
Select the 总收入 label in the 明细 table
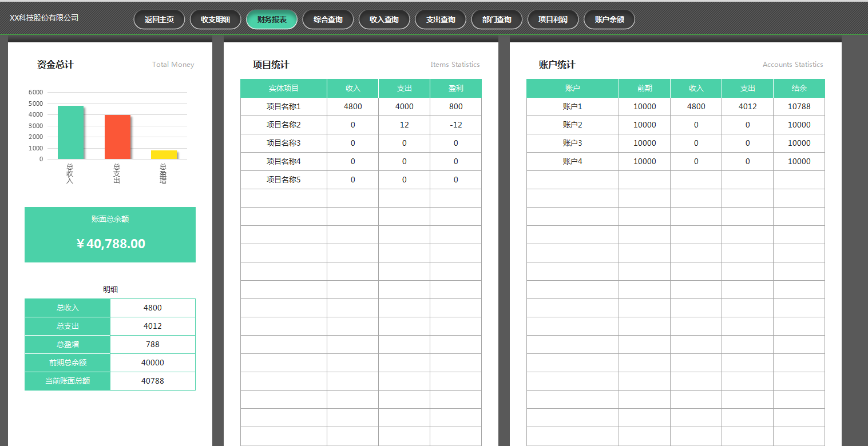click(x=68, y=308)
